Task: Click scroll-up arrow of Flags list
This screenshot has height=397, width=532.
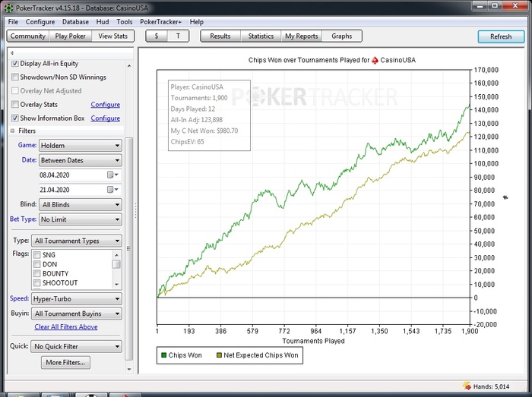Action: (116, 255)
